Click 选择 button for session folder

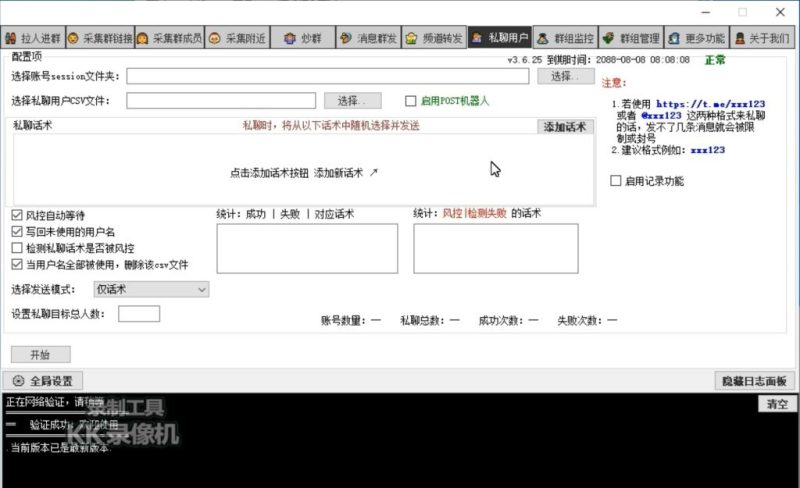(x=566, y=76)
